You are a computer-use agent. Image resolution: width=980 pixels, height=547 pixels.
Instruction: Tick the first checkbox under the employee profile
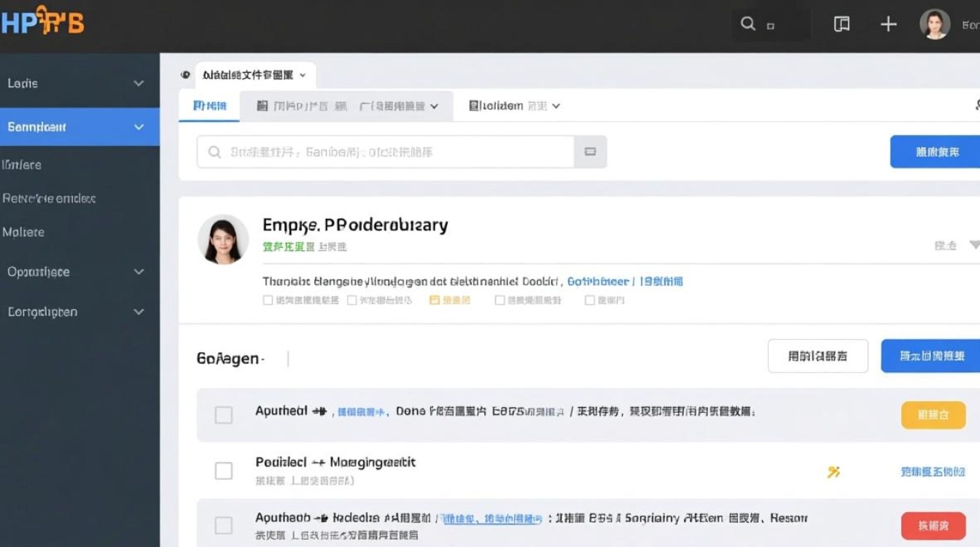(x=268, y=300)
